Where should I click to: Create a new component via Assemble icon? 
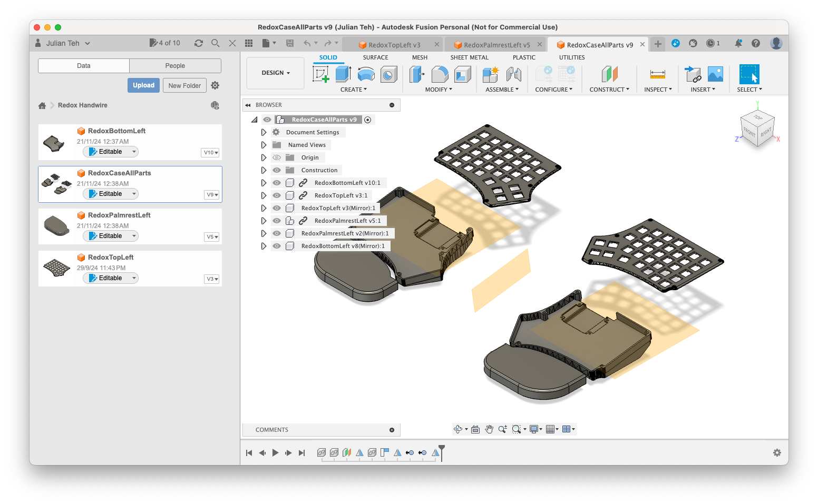tap(490, 74)
